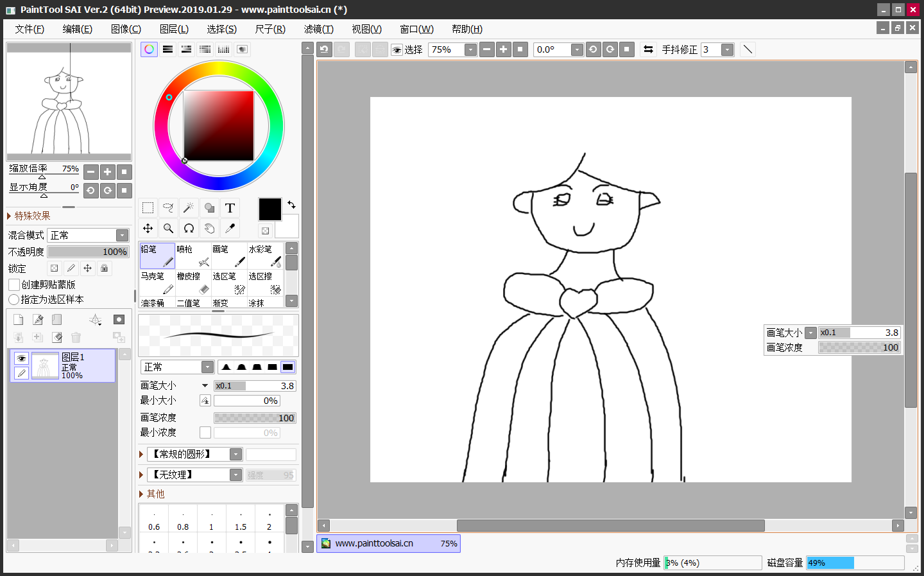Toggle the scratchpad panel
This screenshot has height=576, width=924.
click(242, 49)
